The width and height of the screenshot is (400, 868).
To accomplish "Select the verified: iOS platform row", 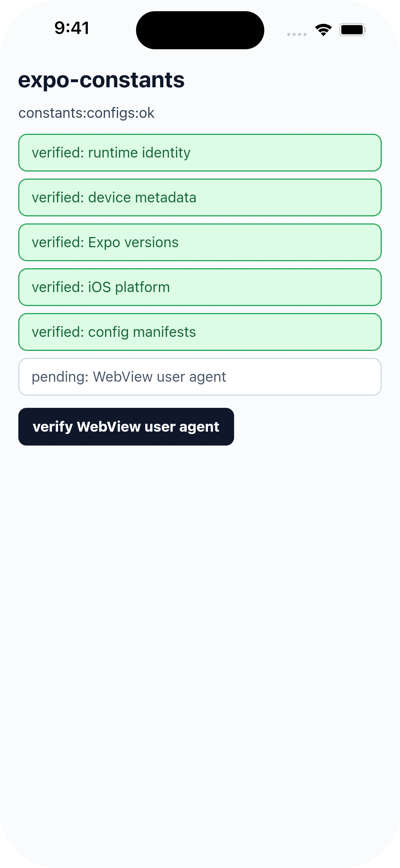I will tap(200, 287).
